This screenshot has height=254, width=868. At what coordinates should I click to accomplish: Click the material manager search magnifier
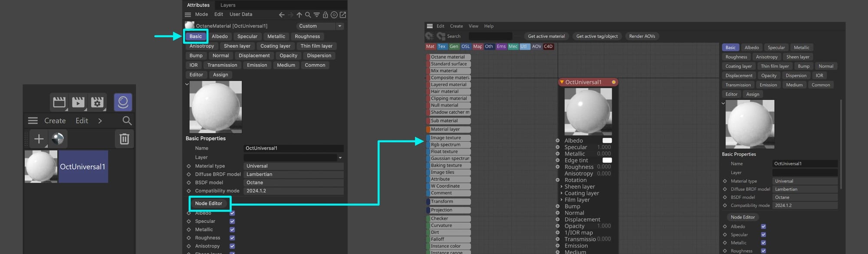127,120
